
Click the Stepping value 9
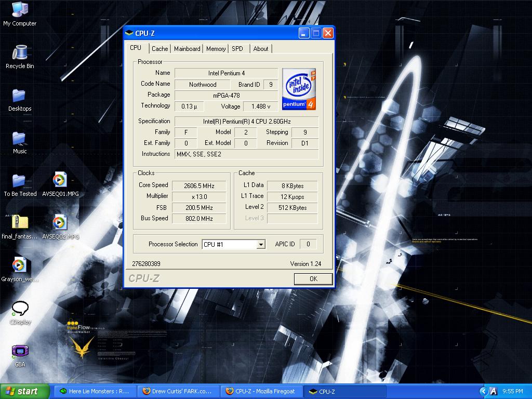click(305, 132)
